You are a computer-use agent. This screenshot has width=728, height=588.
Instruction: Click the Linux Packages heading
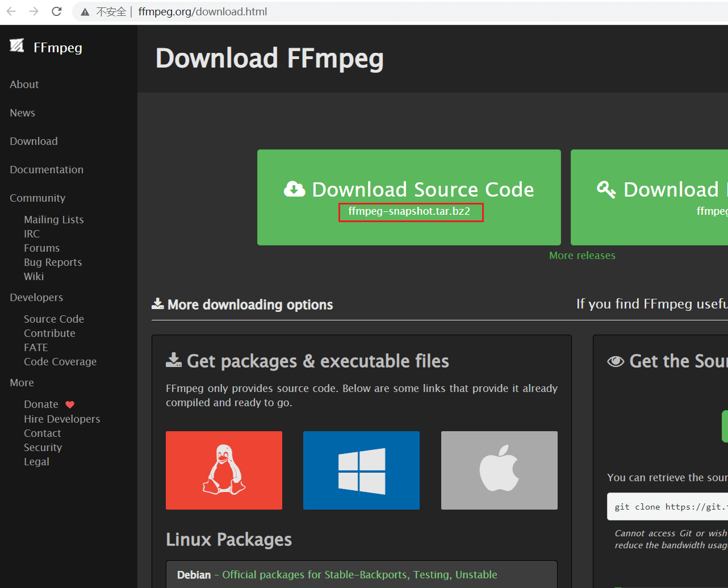tap(229, 540)
